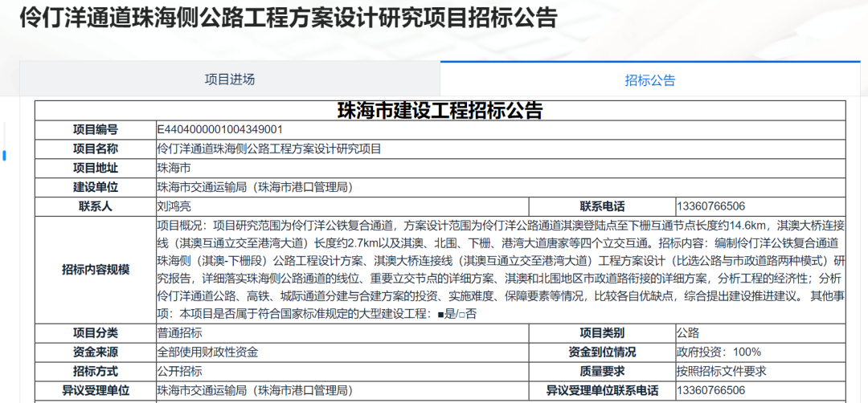
Task: Select 珠海市交通运输局 in the 建设单位 row
Action: coord(202,187)
